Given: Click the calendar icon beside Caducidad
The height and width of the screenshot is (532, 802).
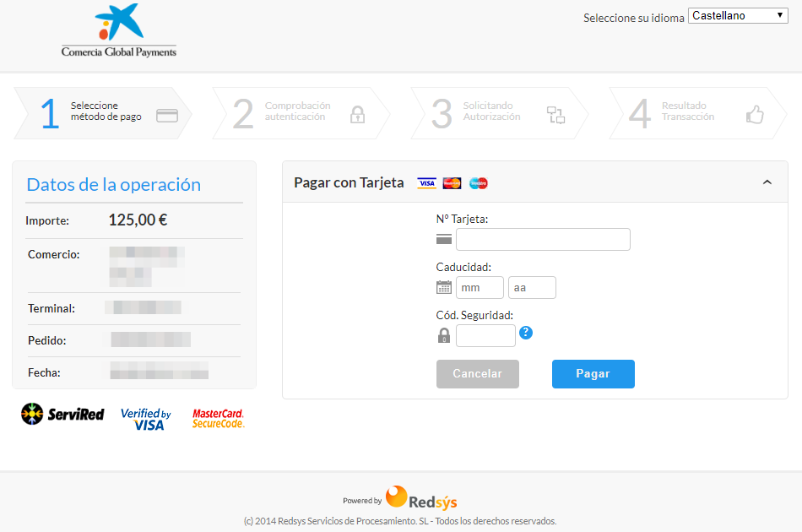Looking at the screenshot, I should (x=442, y=287).
